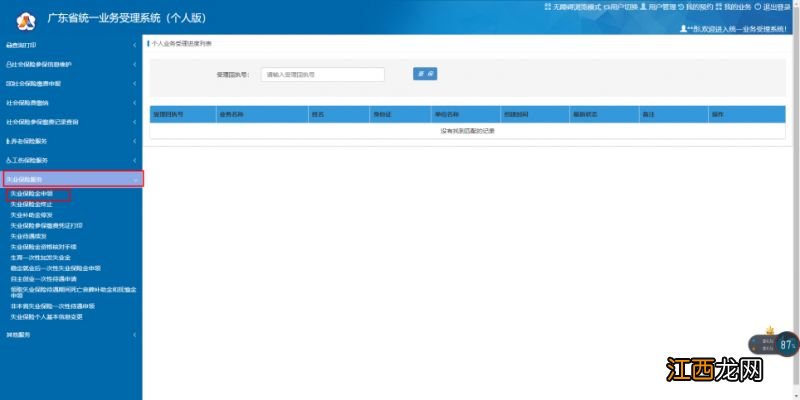Click the 查询 search button
The height and width of the screenshot is (400, 800).
[425, 74]
